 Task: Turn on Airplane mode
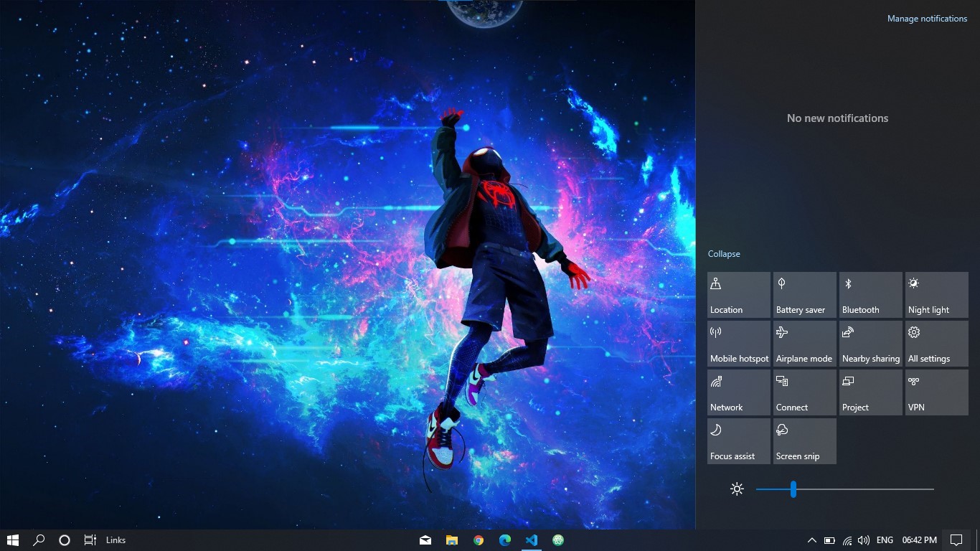pyautogui.click(x=805, y=344)
